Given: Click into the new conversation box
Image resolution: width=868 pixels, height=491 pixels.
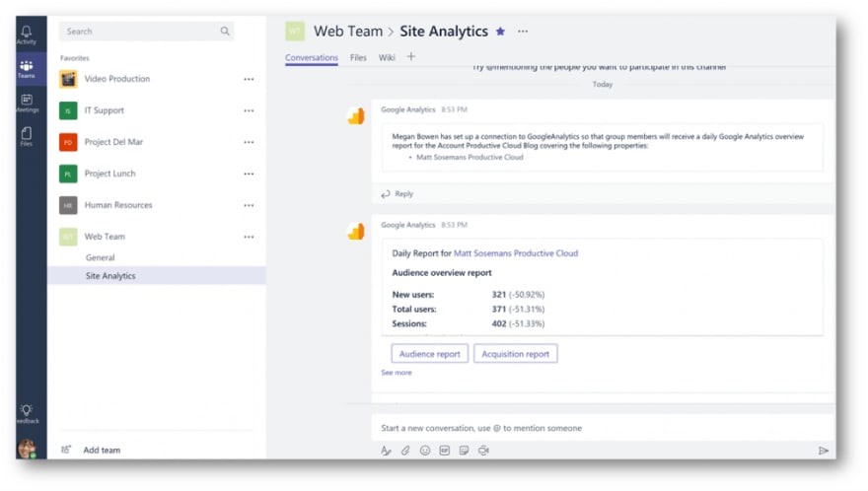Looking at the screenshot, I should point(603,428).
